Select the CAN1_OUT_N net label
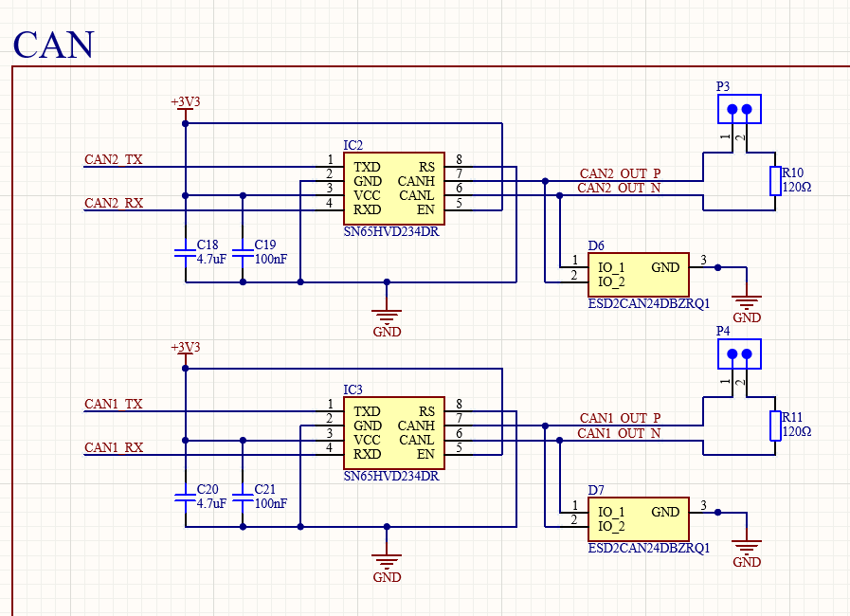Image resolution: width=850 pixels, height=616 pixels. pos(620,433)
